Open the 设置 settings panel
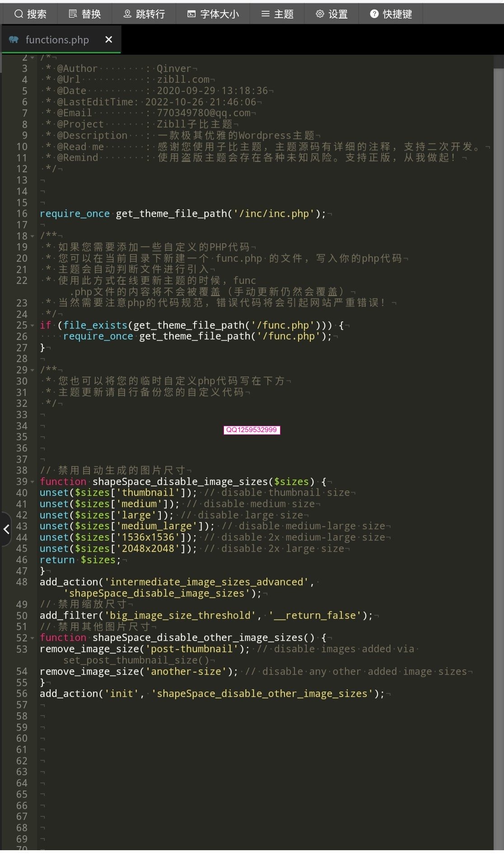The width and height of the screenshot is (504, 861). click(331, 14)
